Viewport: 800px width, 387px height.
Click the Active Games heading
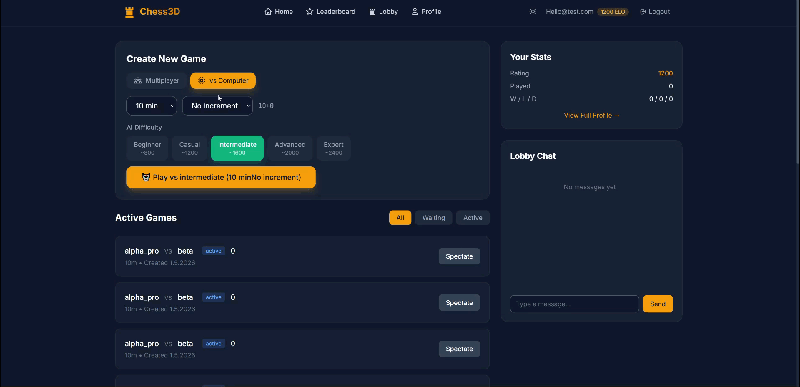(x=146, y=218)
